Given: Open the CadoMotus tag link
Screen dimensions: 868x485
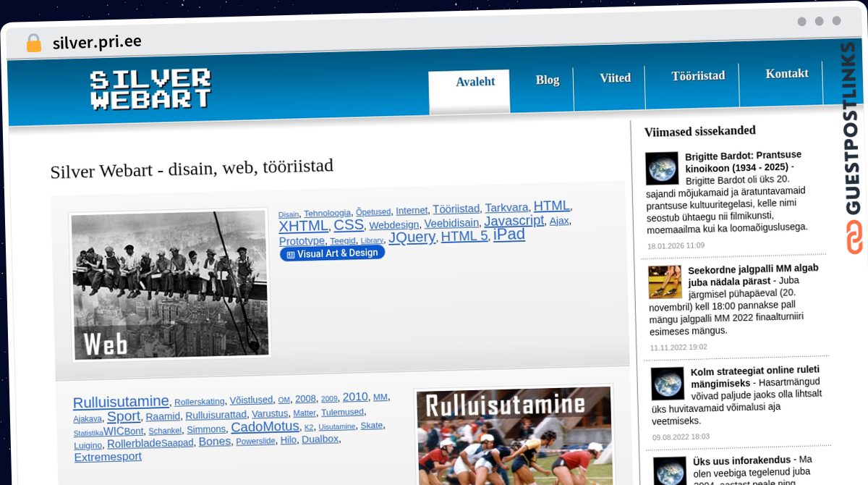Looking at the screenshot, I should pos(265,427).
